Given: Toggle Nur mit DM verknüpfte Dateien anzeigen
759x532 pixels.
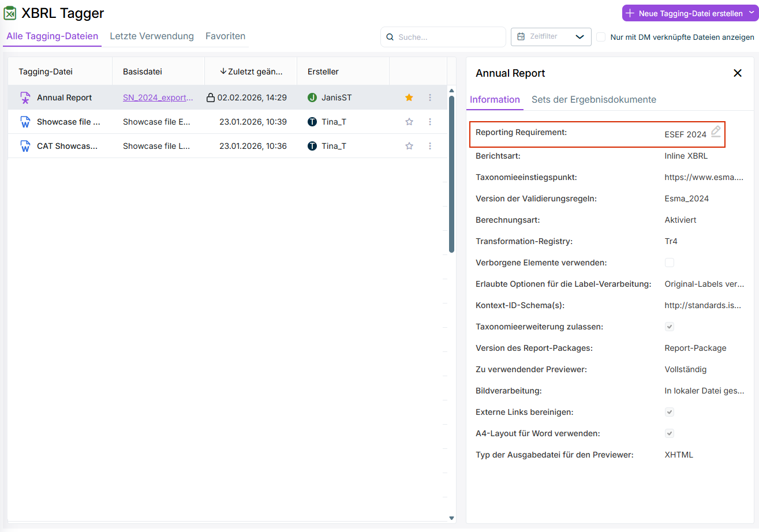Looking at the screenshot, I should 601,37.
